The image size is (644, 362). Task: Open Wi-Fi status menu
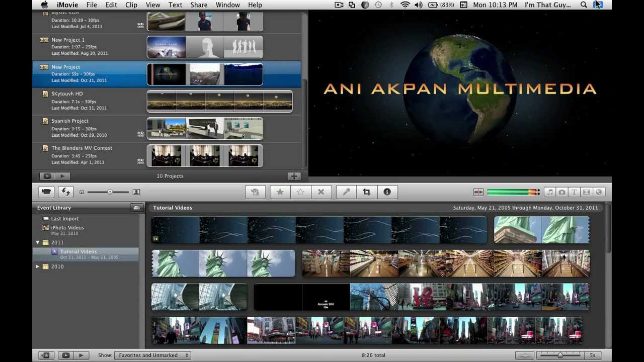click(405, 5)
